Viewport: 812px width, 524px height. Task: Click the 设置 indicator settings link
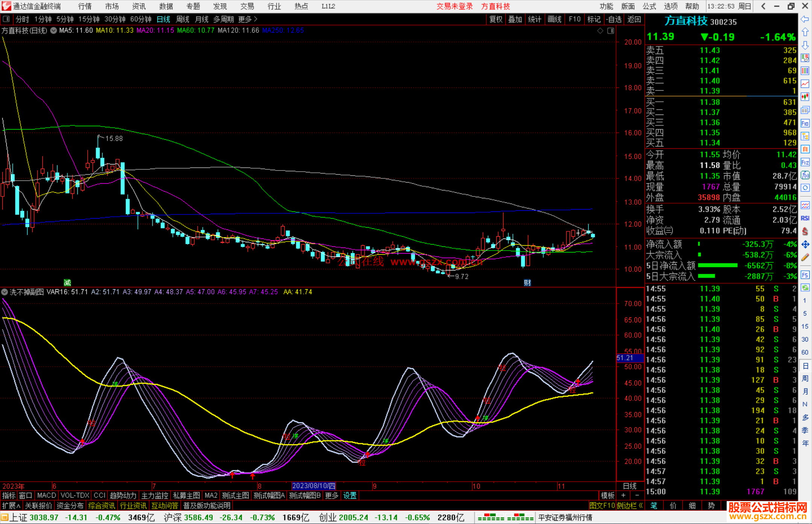pos(350,495)
